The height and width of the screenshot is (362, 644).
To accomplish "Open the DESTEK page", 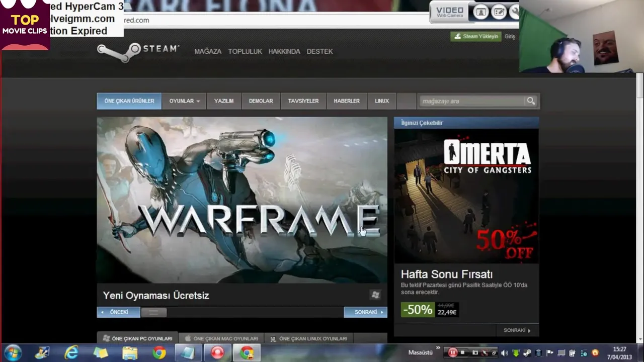I will tap(319, 51).
